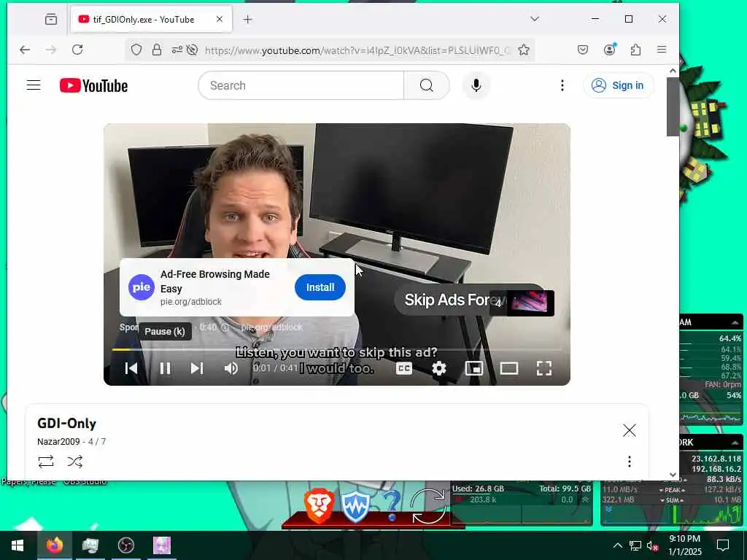Enter full screen video mode
This screenshot has height=560, width=747.
[x=544, y=368]
